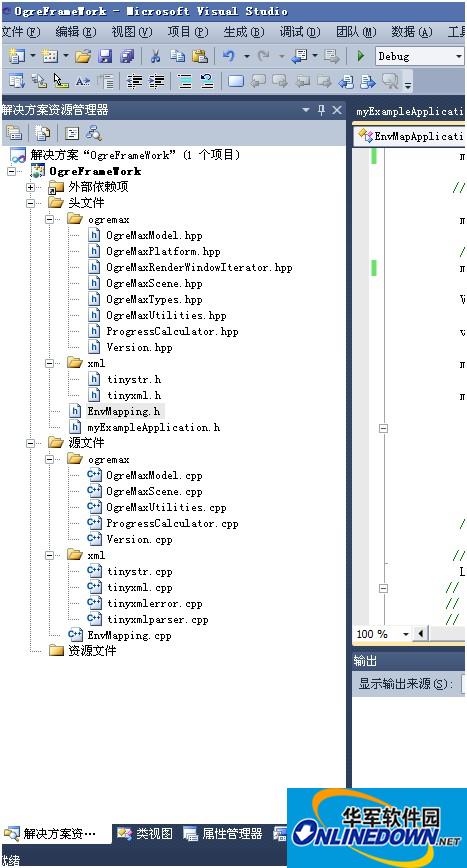Collapse the xml folder under 源文件
The width and height of the screenshot is (467, 868).
coord(50,555)
